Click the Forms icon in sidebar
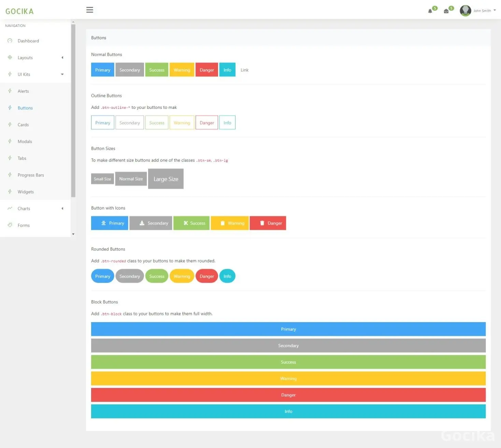Viewport: 501px width, 448px height. click(10, 225)
